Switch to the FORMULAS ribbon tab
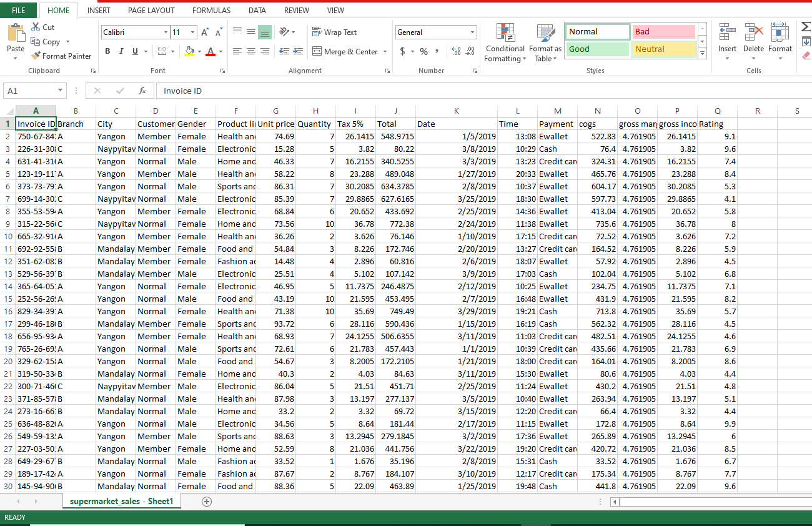 [x=211, y=10]
